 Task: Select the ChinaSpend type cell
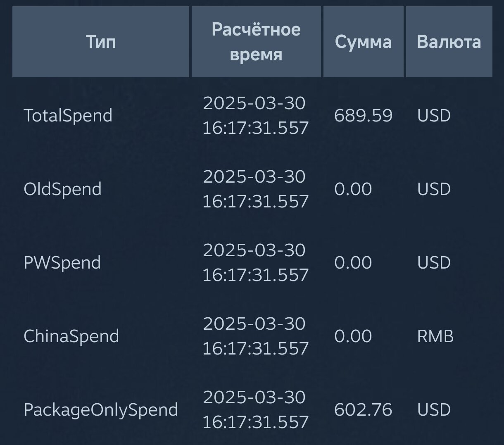click(71, 336)
